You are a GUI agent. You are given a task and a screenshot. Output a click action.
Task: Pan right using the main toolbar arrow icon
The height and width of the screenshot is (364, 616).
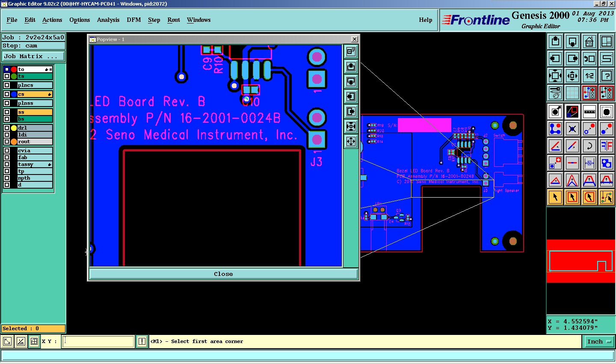pyautogui.click(x=572, y=59)
